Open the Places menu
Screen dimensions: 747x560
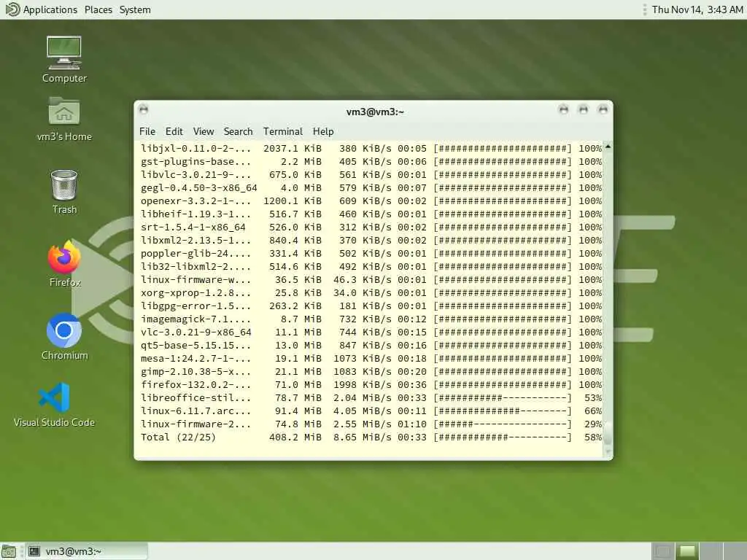(98, 9)
